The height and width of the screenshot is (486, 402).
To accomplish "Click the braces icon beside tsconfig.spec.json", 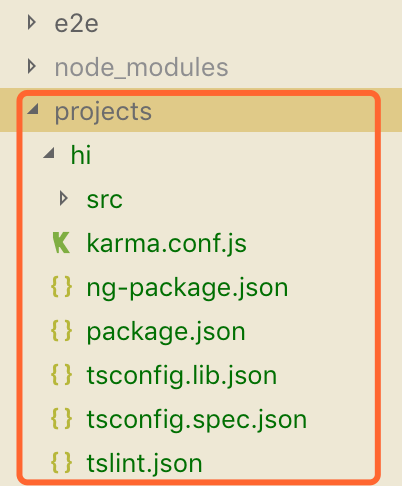I will [x=61, y=419].
